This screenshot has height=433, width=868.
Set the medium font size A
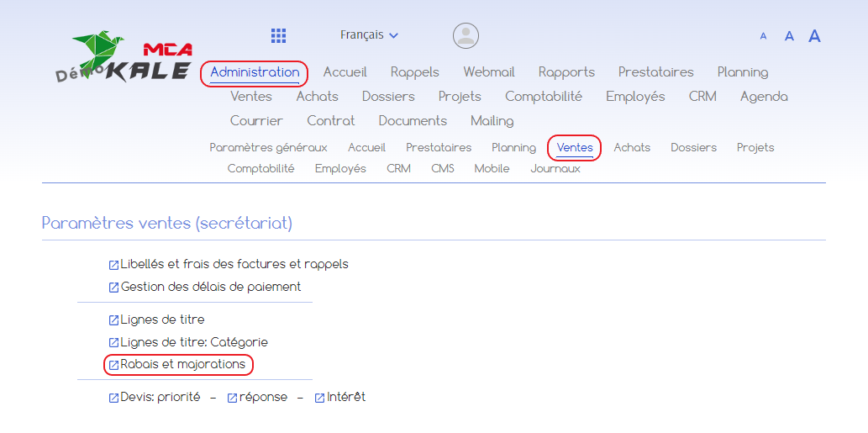[x=789, y=36]
